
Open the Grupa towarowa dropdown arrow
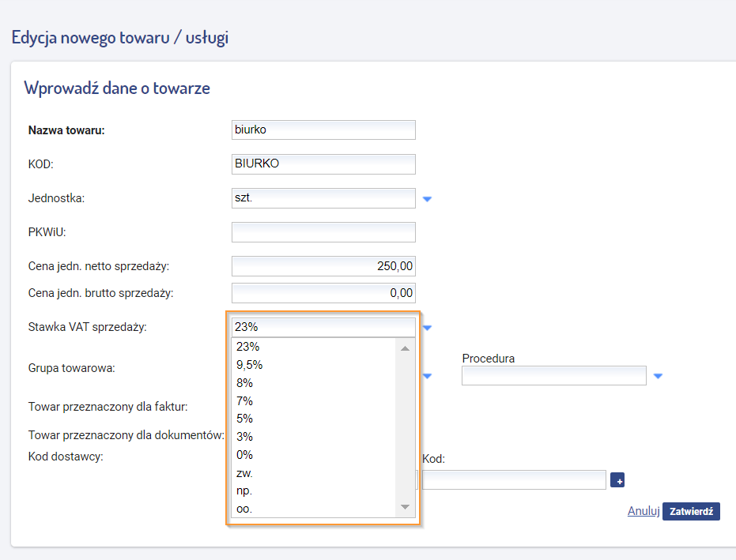(x=427, y=376)
